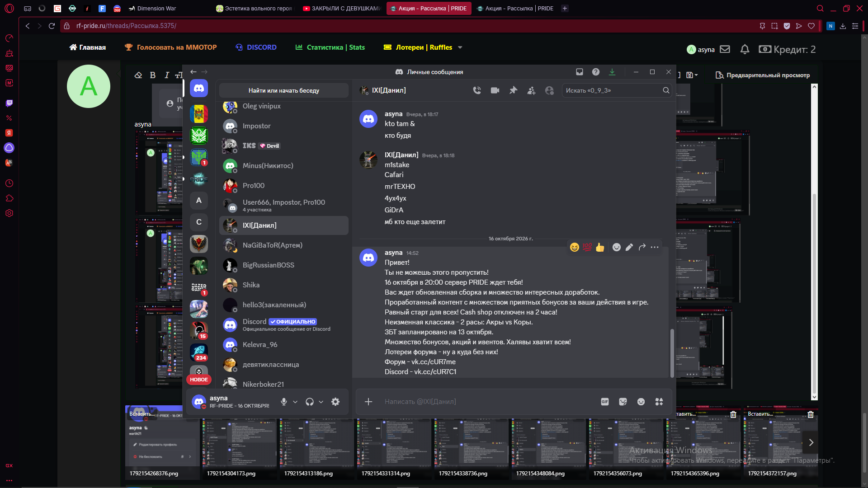Toggle the user profile panel icon
The height and width of the screenshot is (488, 868).
click(549, 90)
